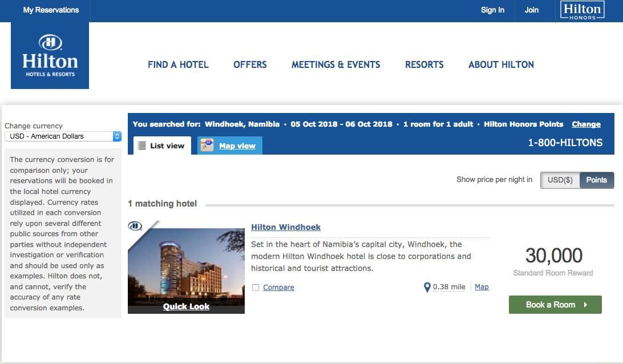The height and width of the screenshot is (364, 623).
Task: Open the Find a Hotel menu
Action: click(178, 65)
